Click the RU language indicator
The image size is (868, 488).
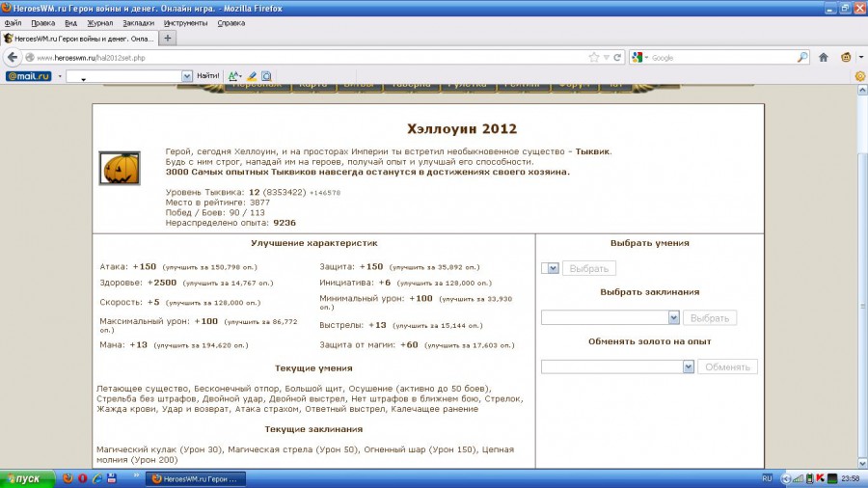click(x=767, y=478)
